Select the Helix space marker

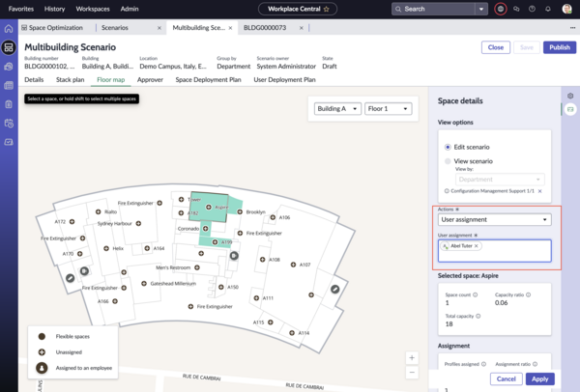point(106,248)
